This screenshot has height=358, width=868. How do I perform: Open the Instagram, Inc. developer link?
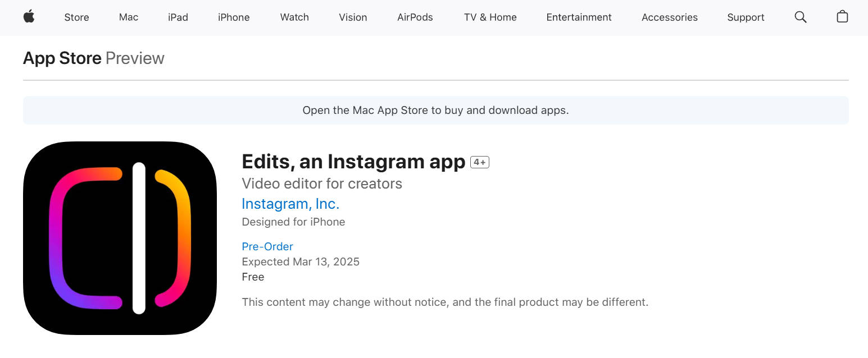tap(290, 204)
